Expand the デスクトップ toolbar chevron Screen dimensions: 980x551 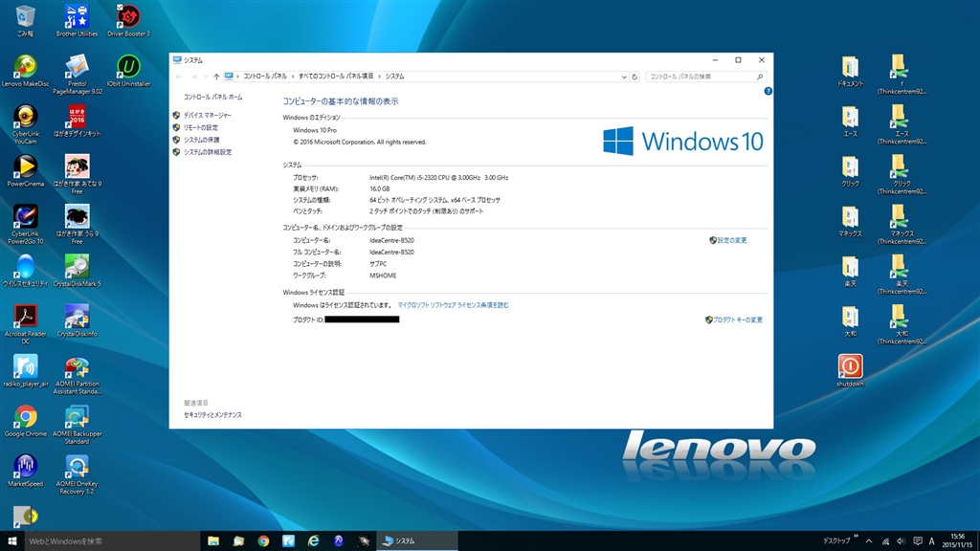[x=856, y=538]
